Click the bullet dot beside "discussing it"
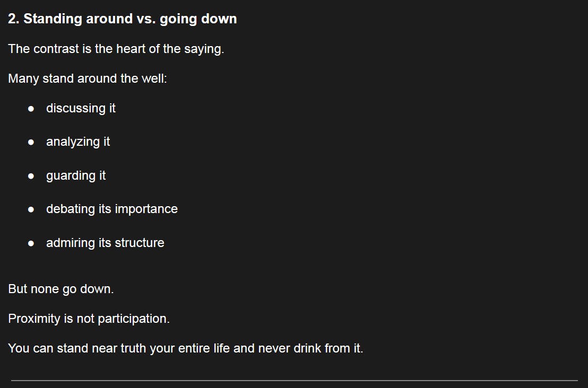Viewport: 588px width, 388px height. [31, 109]
